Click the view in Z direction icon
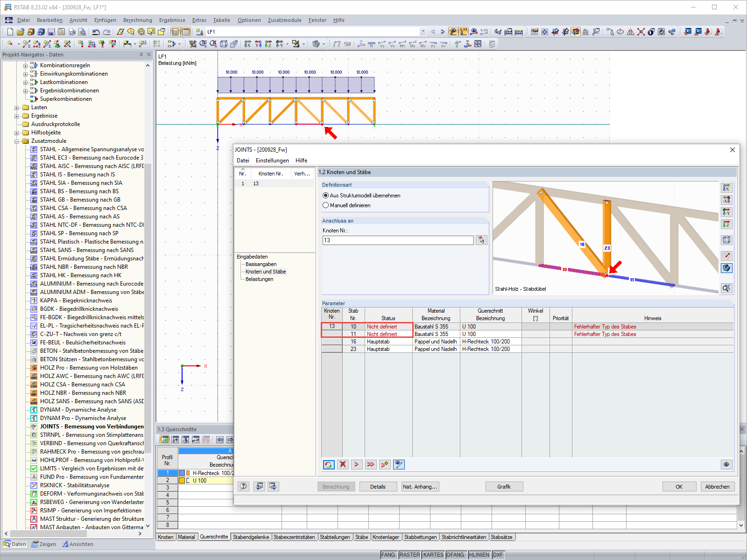747x560 pixels. coord(726,224)
